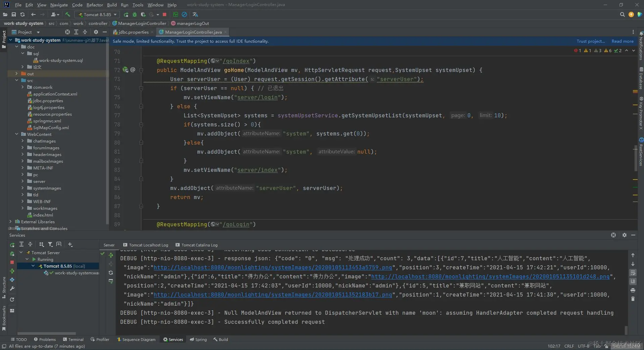
Task: Run with coverage shield icon
Action: pos(143,14)
